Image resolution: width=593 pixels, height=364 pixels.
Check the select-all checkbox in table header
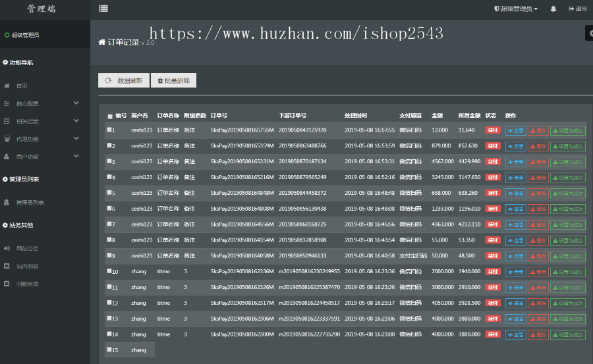109,117
